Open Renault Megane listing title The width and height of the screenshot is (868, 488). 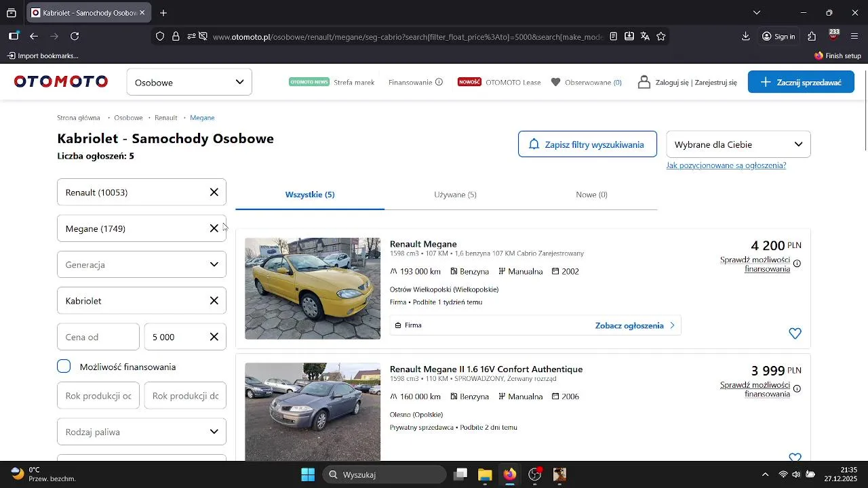pos(423,244)
